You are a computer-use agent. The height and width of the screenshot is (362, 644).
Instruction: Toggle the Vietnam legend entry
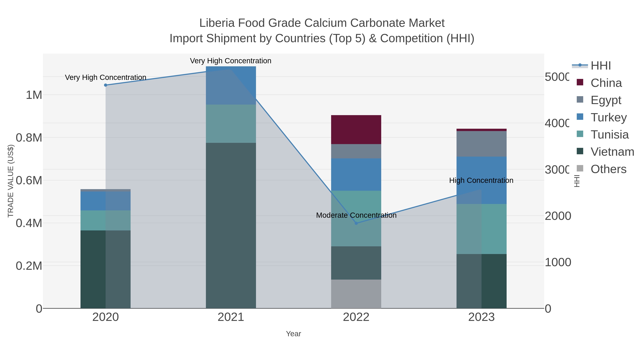[605, 152]
